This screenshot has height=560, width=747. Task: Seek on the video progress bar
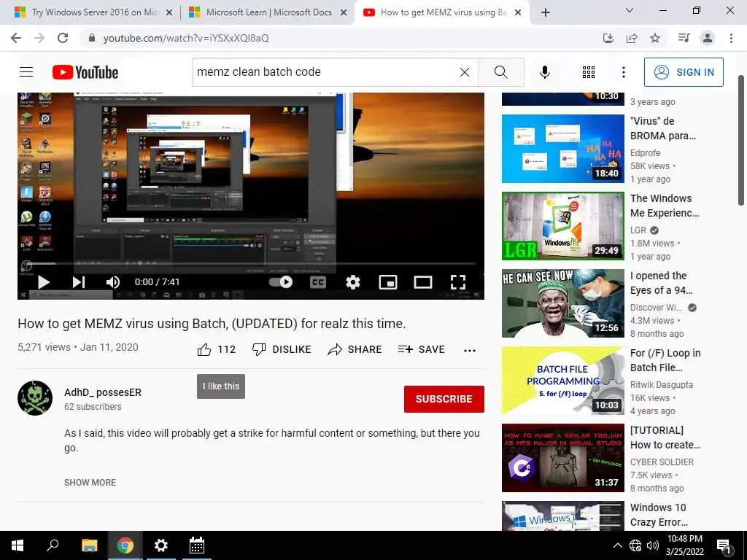(x=251, y=263)
